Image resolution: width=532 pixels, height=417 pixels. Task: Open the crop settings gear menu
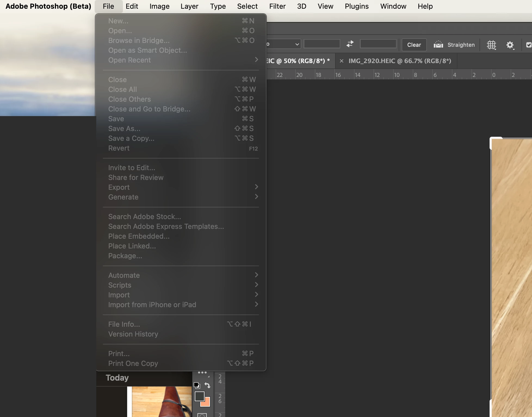(510, 45)
